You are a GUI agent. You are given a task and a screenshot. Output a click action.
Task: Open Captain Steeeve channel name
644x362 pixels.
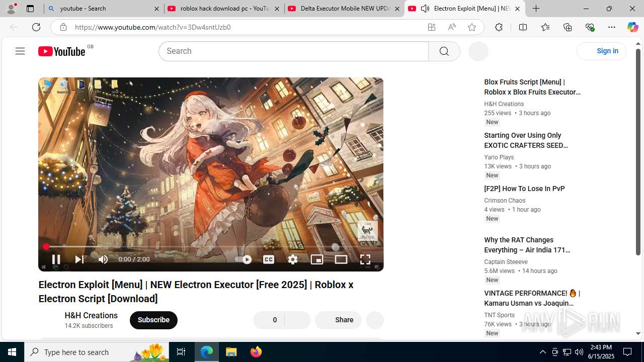(506, 262)
